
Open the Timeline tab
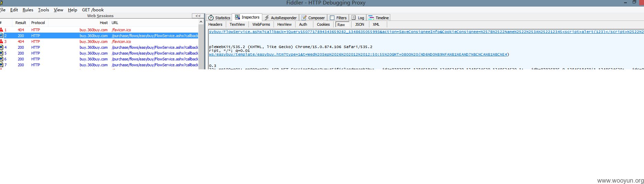click(x=378, y=18)
